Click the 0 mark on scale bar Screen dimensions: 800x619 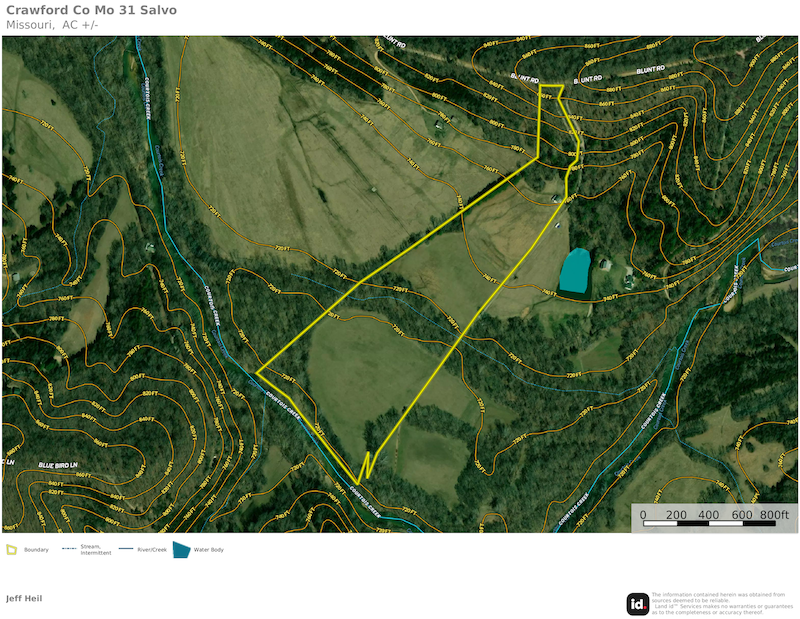643,514
